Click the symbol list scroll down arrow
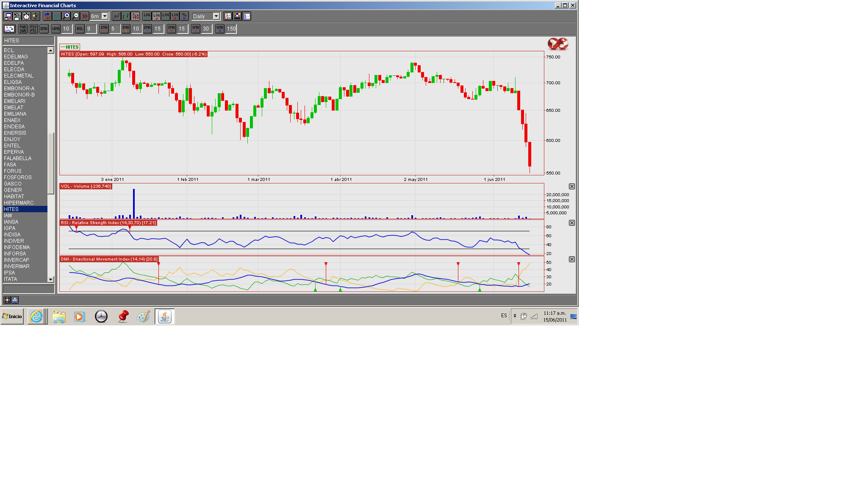The image size is (868, 488). 51,279
